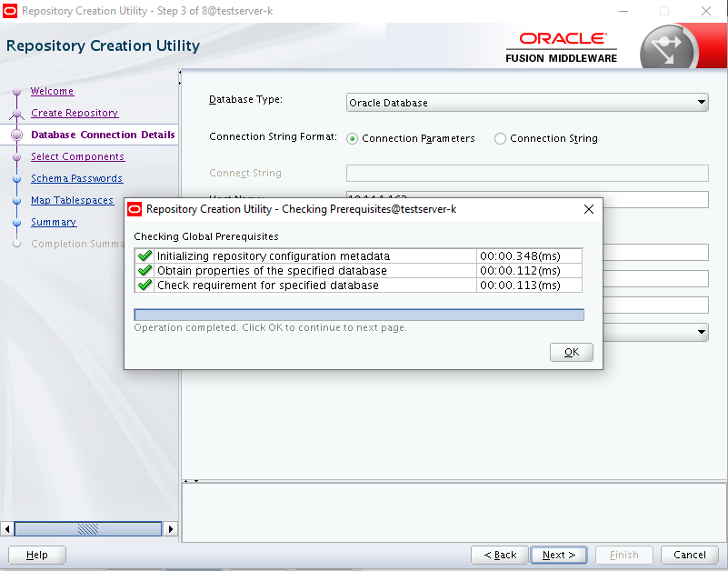This screenshot has height=571, width=728.
Task: Click the sidebar horizontal scrollbar thumb
Action: pos(88,529)
